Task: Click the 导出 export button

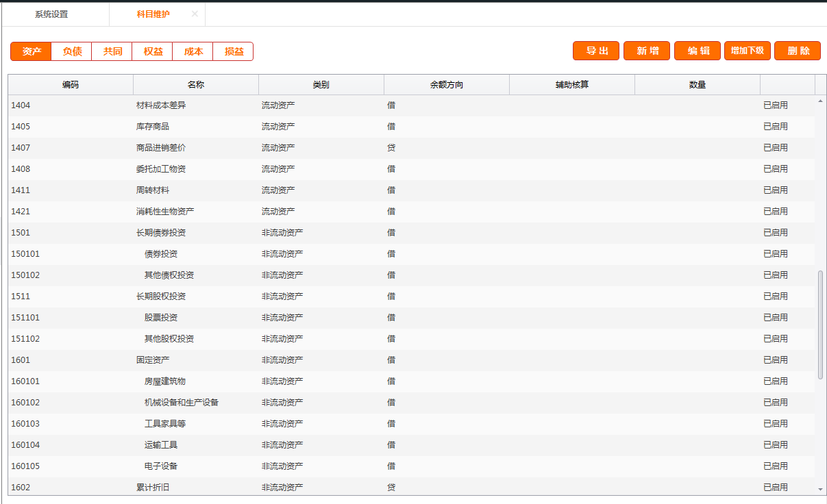Action: (x=596, y=51)
